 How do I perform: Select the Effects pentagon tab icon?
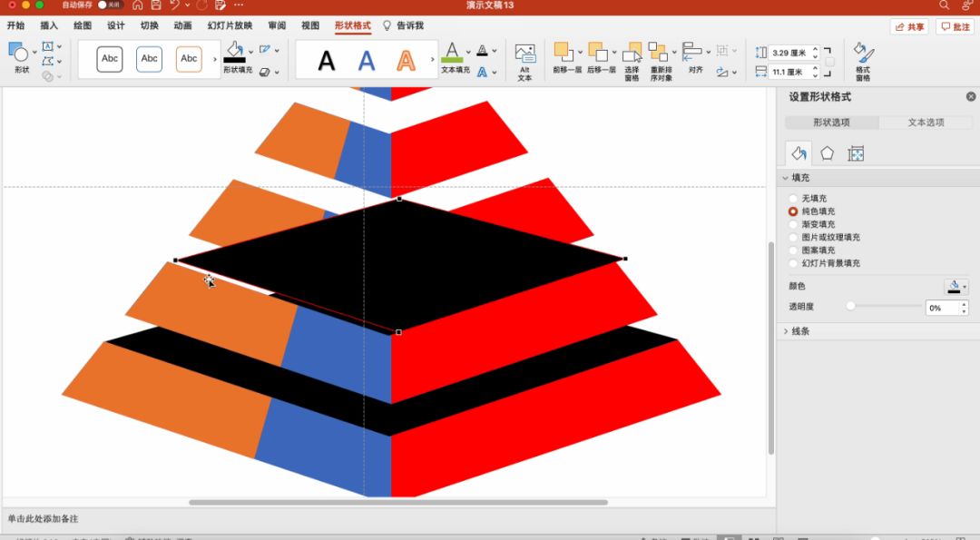[827, 153]
